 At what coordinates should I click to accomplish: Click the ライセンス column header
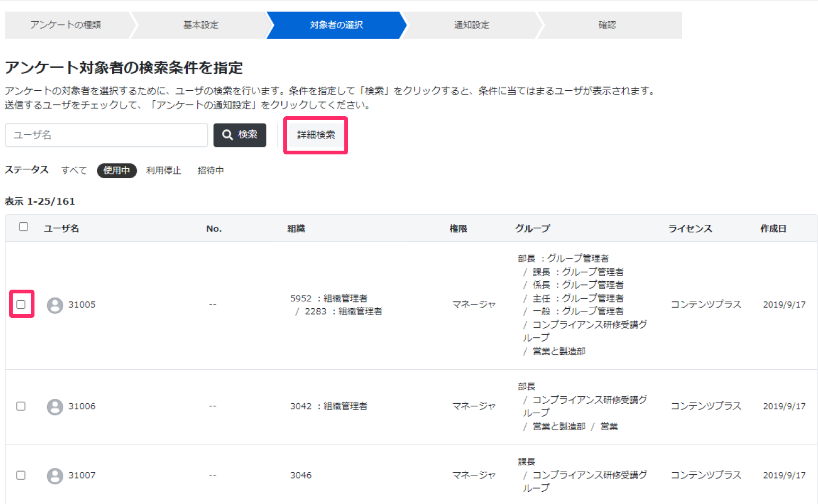pos(690,229)
